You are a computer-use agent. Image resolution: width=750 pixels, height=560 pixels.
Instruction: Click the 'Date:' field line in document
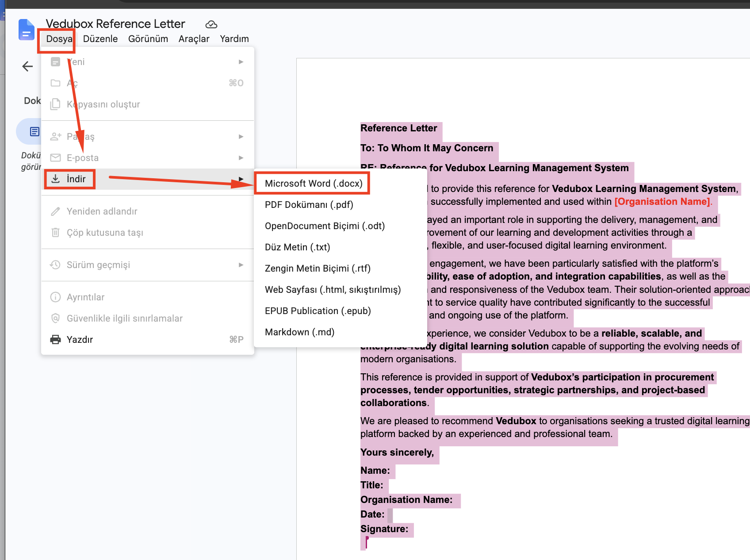tap(372, 514)
